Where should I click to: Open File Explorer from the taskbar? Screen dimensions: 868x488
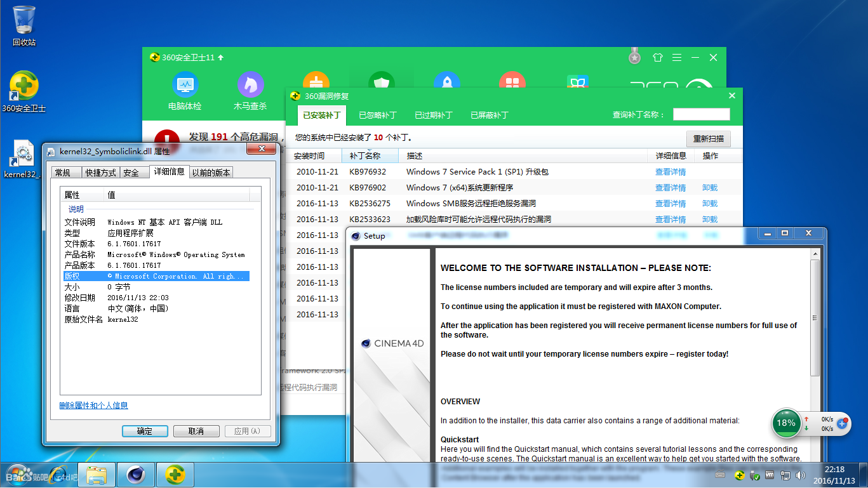tap(97, 475)
